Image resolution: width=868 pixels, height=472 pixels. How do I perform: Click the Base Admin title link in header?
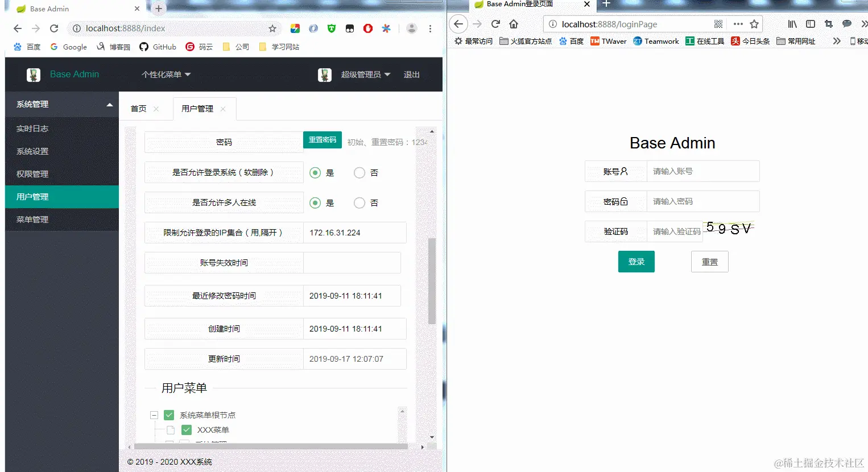[x=75, y=74]
